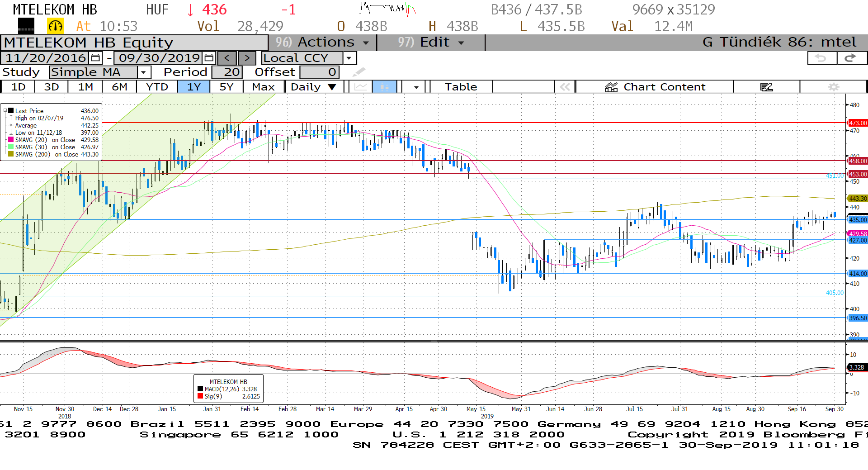Collapse the price legend box expander

tap(5, 110)
